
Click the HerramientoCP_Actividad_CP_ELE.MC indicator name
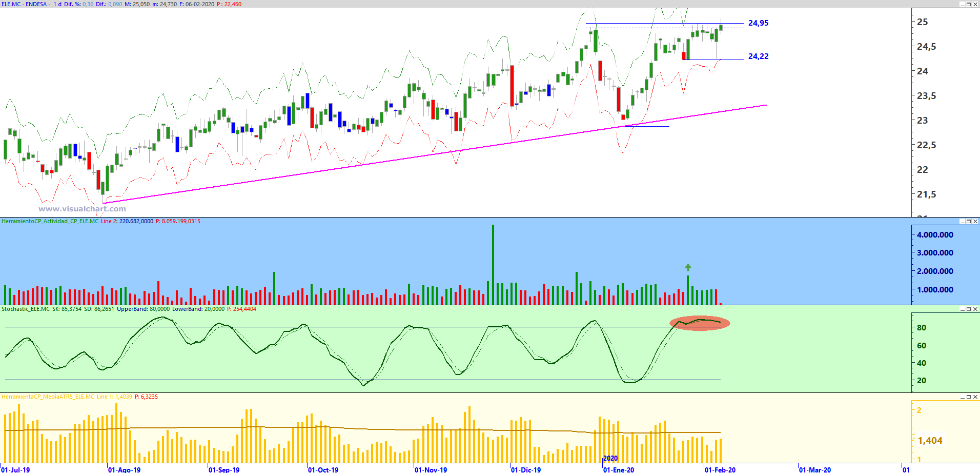pyautogui.click(x=50, y=221)
